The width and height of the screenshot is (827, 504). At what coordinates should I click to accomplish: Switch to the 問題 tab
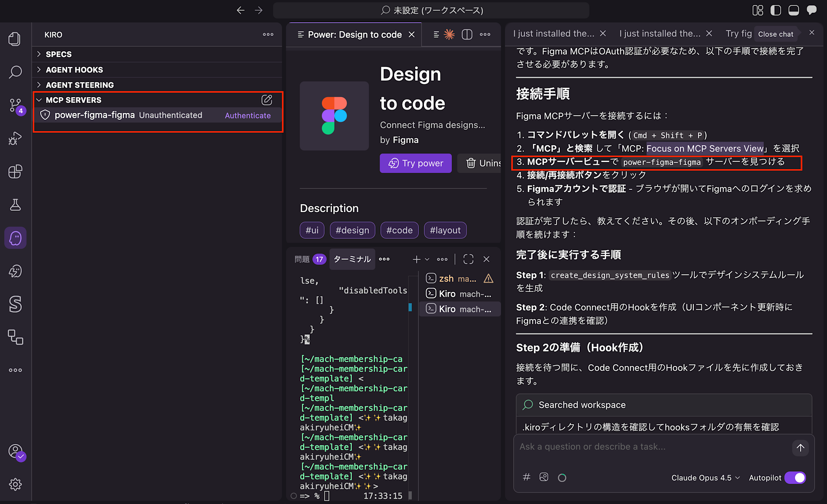302,259
